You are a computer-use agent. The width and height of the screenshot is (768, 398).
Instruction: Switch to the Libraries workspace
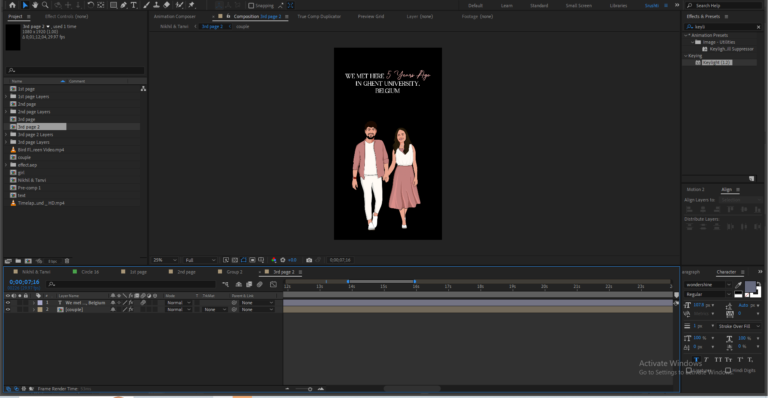pyautogui.click(x=618, y=5)
